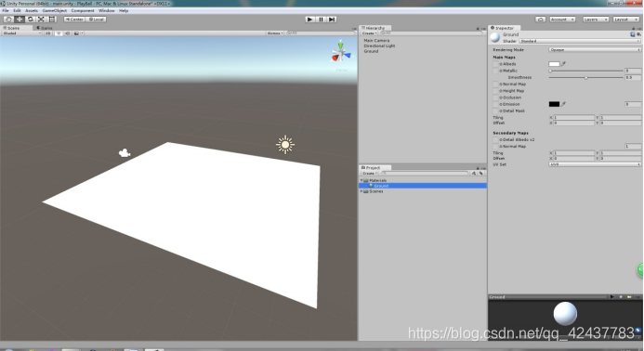
Task: Select the Rotate tool in toolbar
Action: [x=30, y=19]
